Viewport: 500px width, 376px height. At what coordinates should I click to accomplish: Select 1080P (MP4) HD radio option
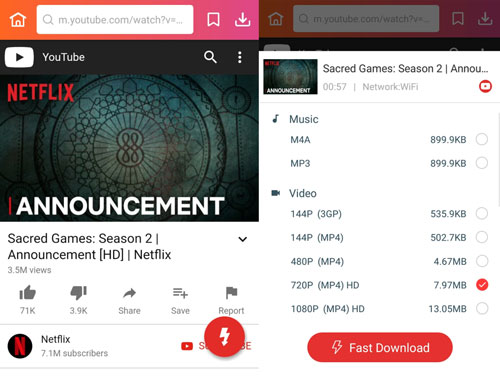[482, 308]
